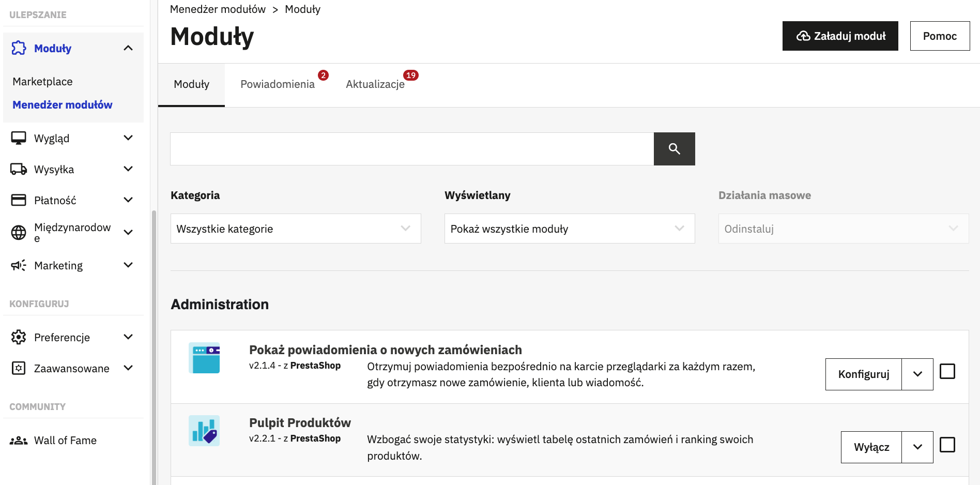Click PrestaShop author of notifications module
980x485 pixels.
click(x=315, y=366)
